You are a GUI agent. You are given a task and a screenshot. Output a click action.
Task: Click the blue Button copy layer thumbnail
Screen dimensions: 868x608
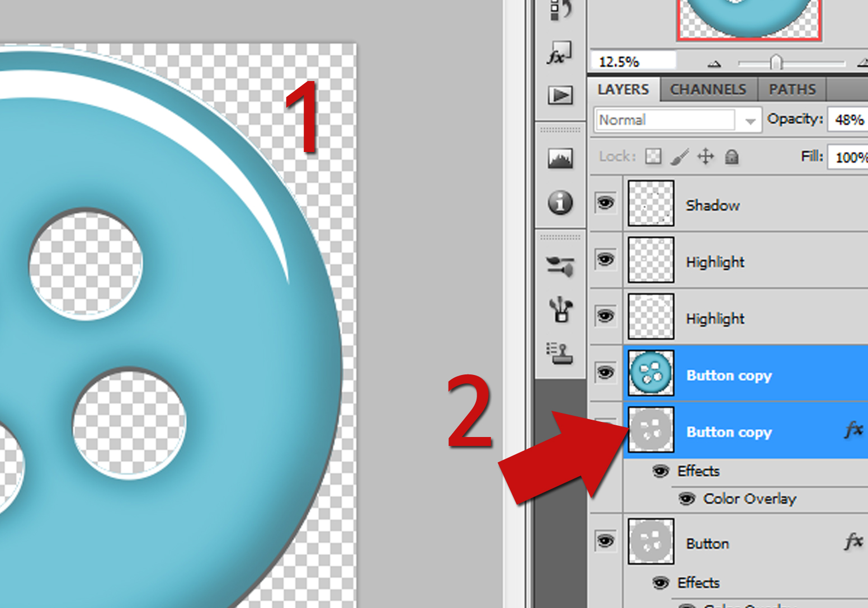[x=651, y=373]
